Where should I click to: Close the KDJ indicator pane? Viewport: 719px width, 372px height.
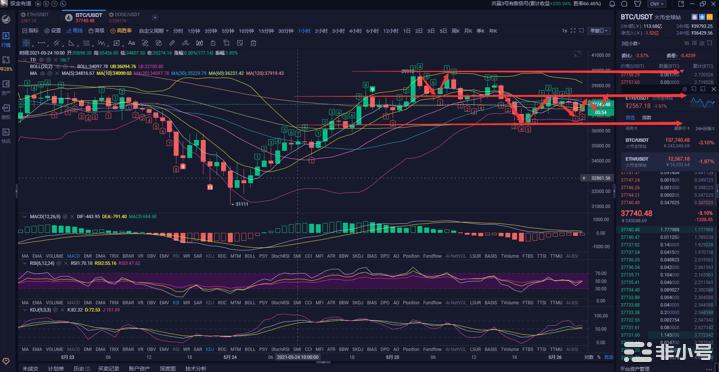coord(61,310)
